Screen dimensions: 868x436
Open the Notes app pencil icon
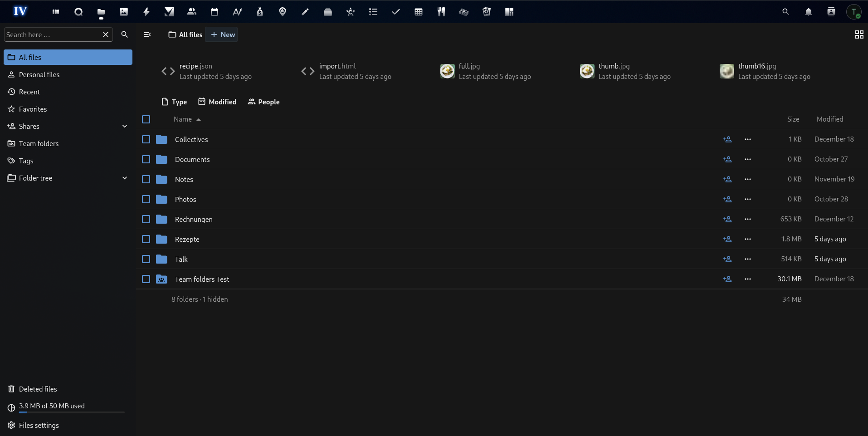pos(305,11)
